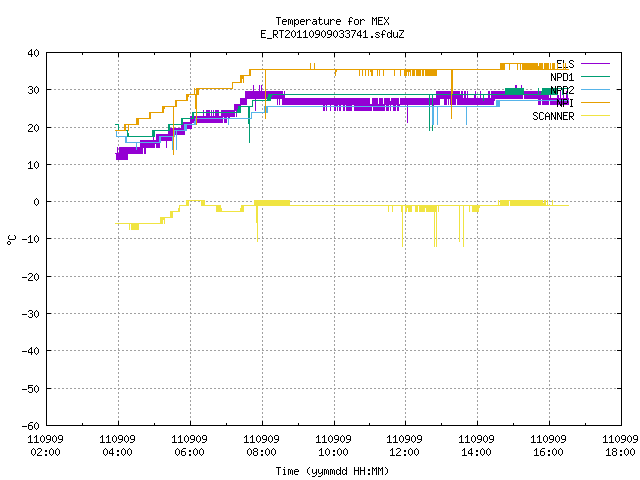Click the NPD1 legend label

(562, 77)
